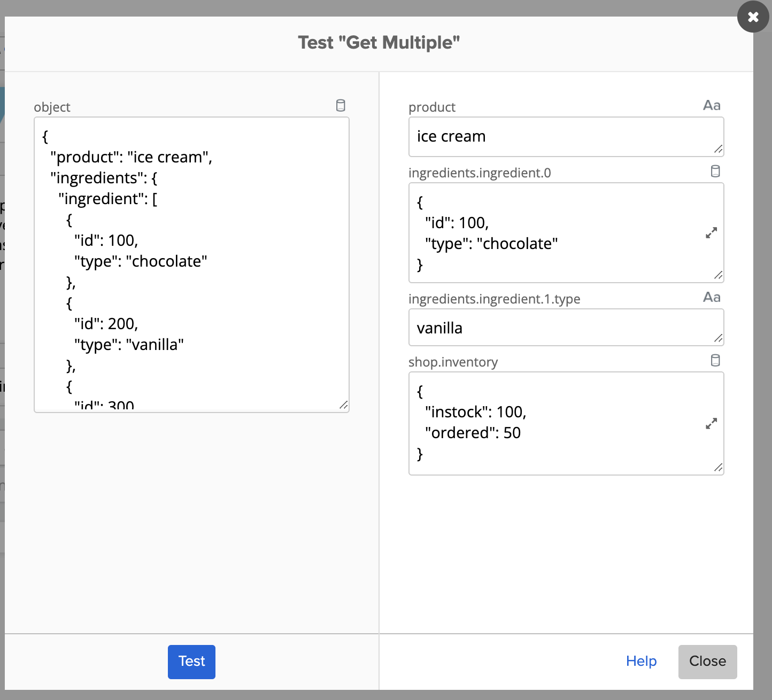The image size is (772, 700).
Task: Click the Aa icon next to ingredients.ingredient.1.type
Action: (712, 297)
